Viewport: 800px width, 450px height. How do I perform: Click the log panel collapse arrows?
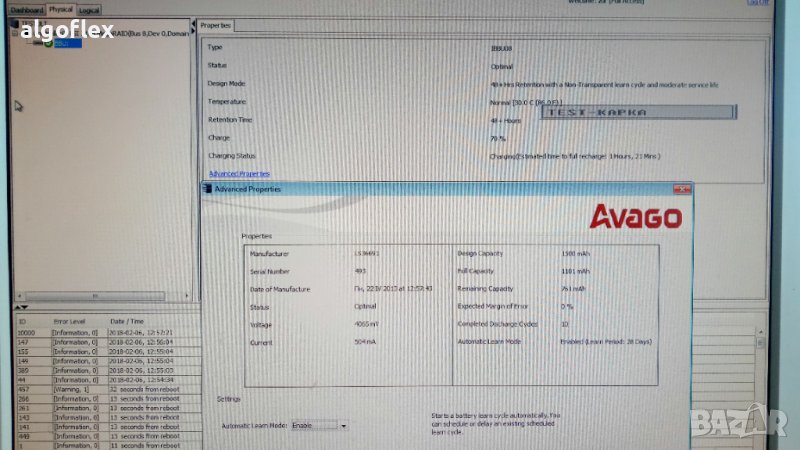point(22,307)
